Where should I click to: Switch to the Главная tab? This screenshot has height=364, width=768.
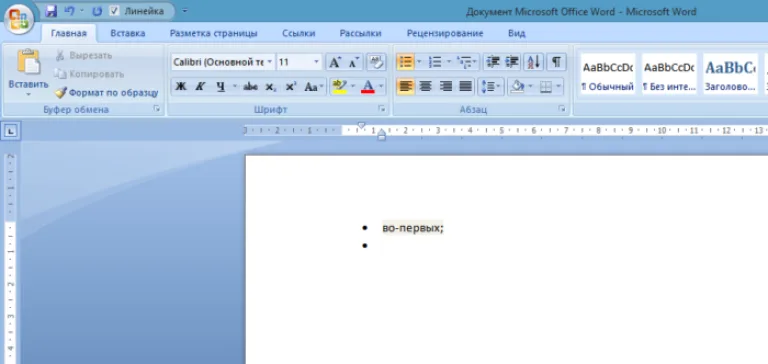[69, 33]
